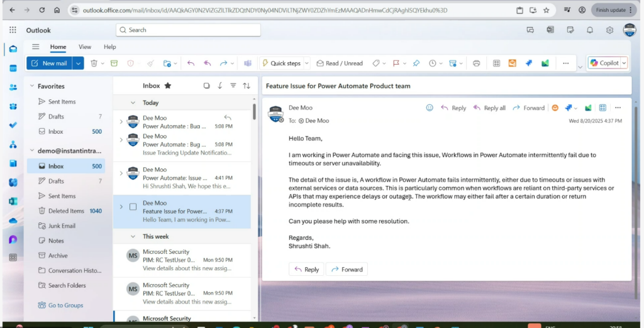
Task: Click the toolbar Forward arrow
Action: click(223, 63)
